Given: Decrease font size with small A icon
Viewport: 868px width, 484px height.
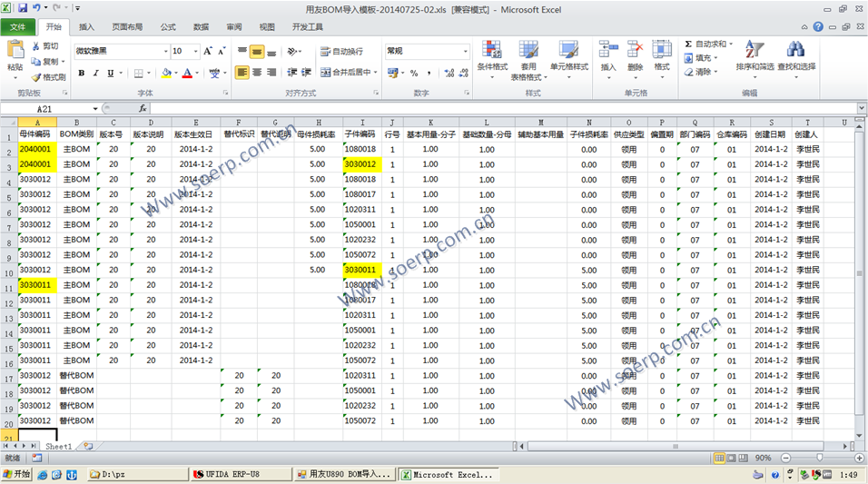Looking at the screenshot, I should [x=222, y=51].
